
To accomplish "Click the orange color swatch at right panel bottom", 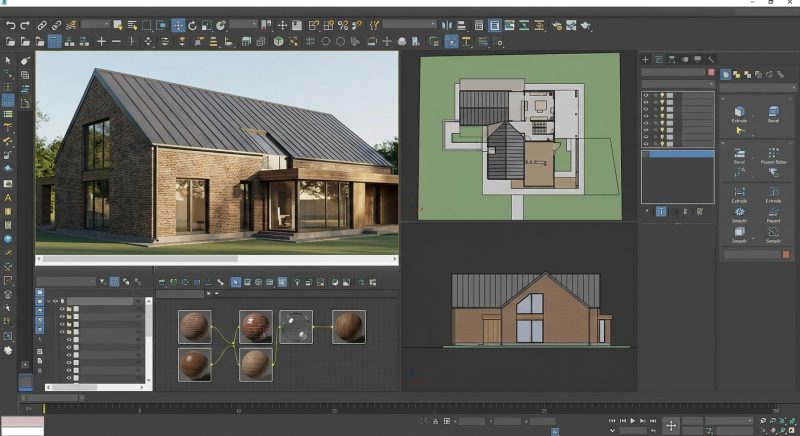I will 786,254.
